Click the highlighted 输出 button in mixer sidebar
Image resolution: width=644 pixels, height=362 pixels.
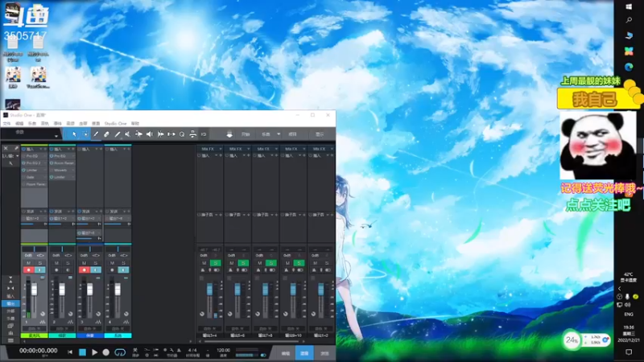coord(10,304)
